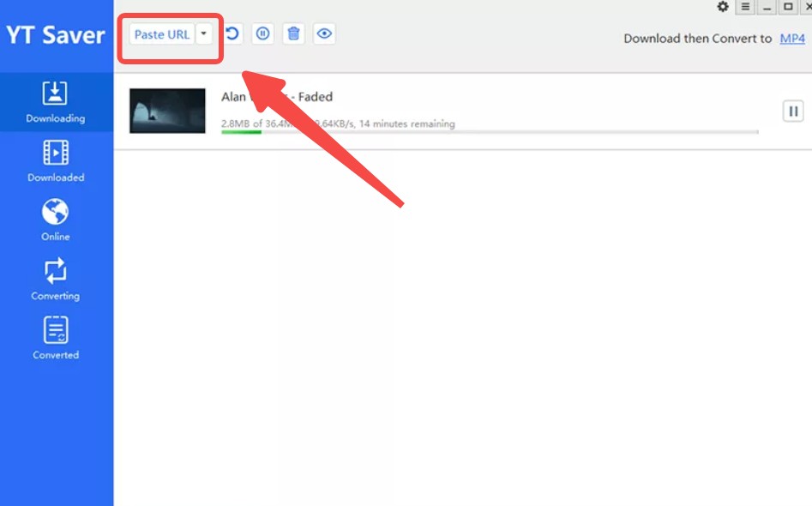
Task: Click the Faded download progress bar
Action: [x=490, y=132]
